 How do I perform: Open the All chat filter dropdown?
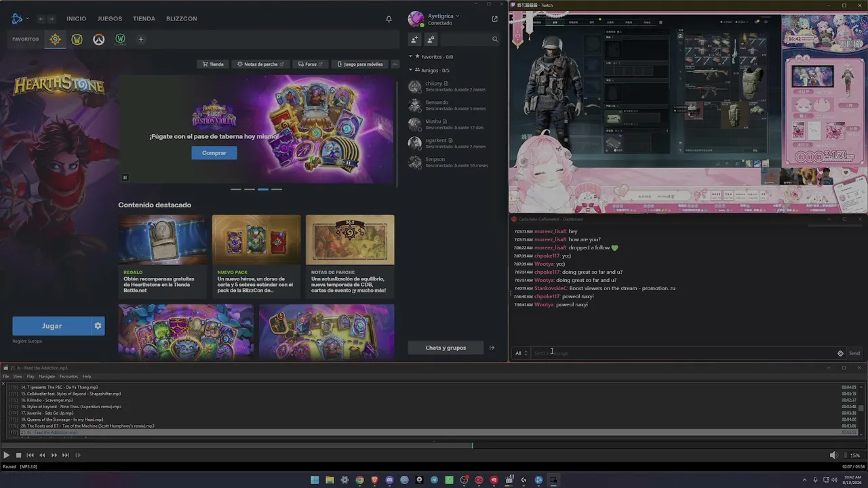[x=521, y=353]
